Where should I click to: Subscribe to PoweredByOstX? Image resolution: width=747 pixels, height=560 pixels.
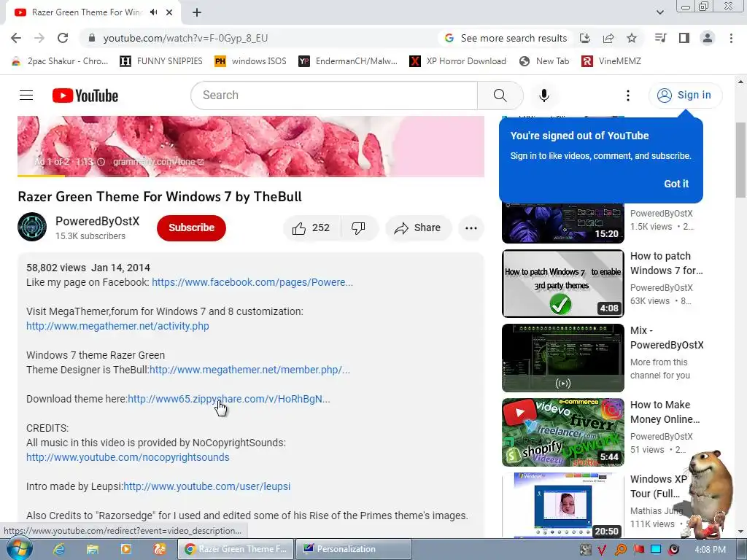[191, 227]
